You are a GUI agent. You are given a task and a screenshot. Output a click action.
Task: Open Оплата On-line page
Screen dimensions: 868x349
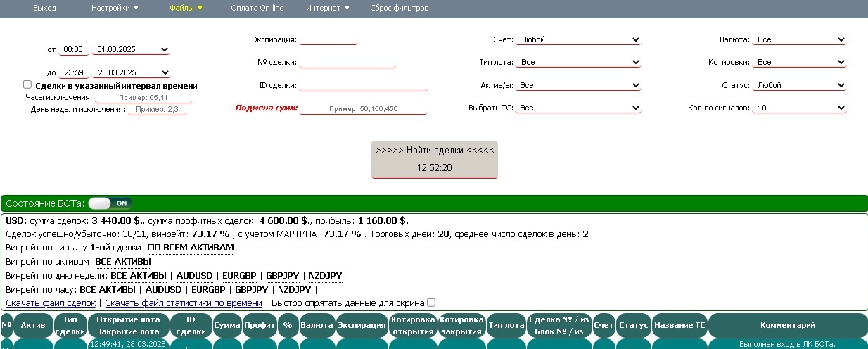pyautogui.click(x=257, y=8)
